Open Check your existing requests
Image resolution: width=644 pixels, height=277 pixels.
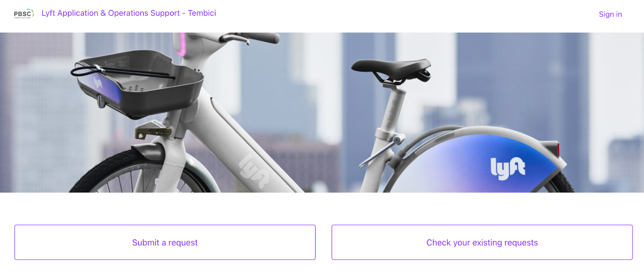point(482,242)
